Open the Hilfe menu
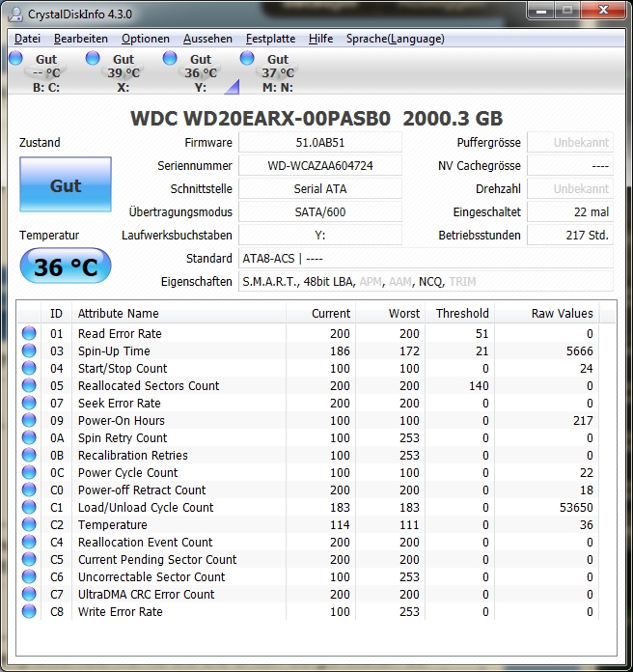 click(320, 39)
